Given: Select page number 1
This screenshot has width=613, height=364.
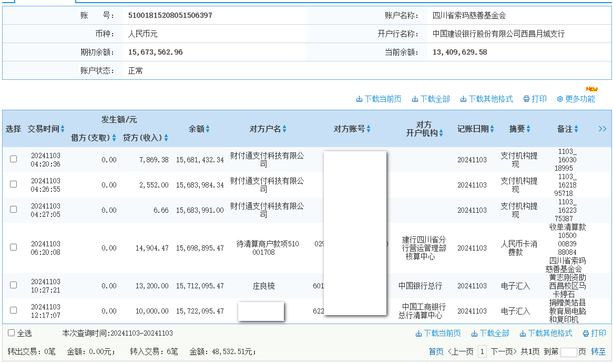Looking at the screenshot, I should pos(482,351).
